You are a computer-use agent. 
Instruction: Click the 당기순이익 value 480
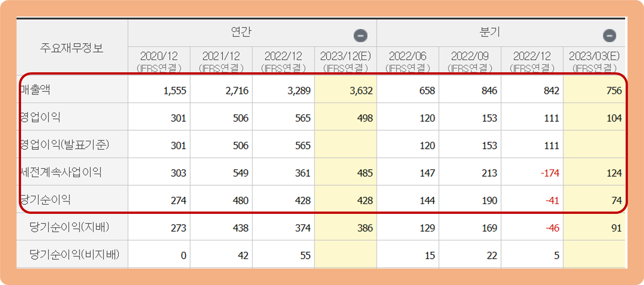[241, 201]
